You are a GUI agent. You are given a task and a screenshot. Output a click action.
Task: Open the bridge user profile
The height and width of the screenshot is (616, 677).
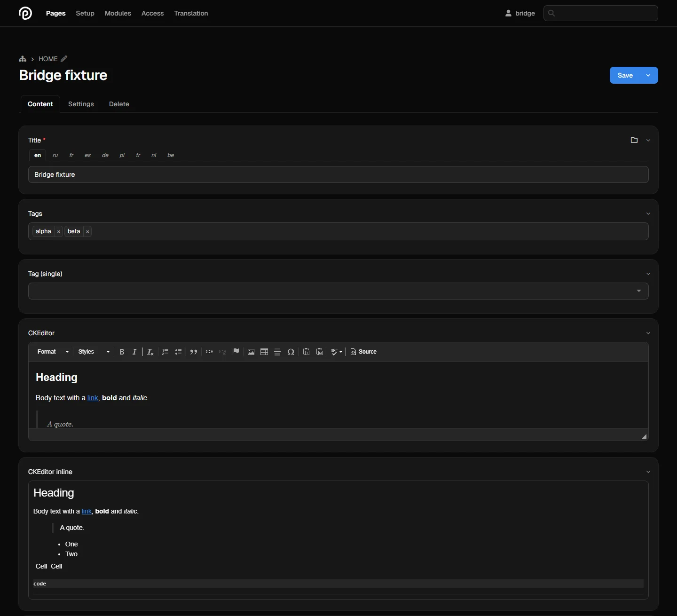point(520,13)
